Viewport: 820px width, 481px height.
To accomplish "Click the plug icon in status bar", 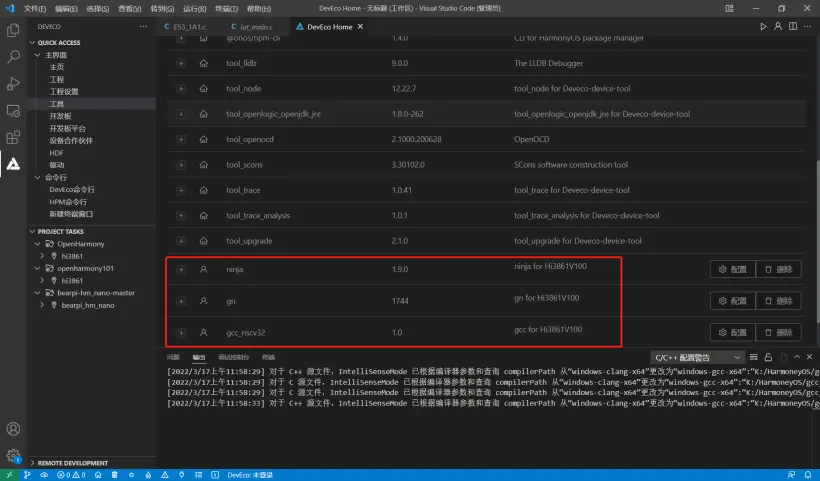I will point(181,475).
